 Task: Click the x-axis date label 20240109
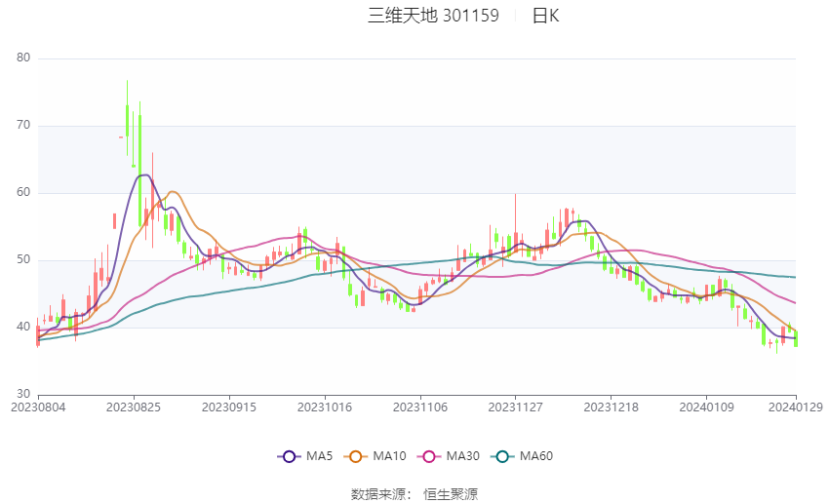[707, 407]
